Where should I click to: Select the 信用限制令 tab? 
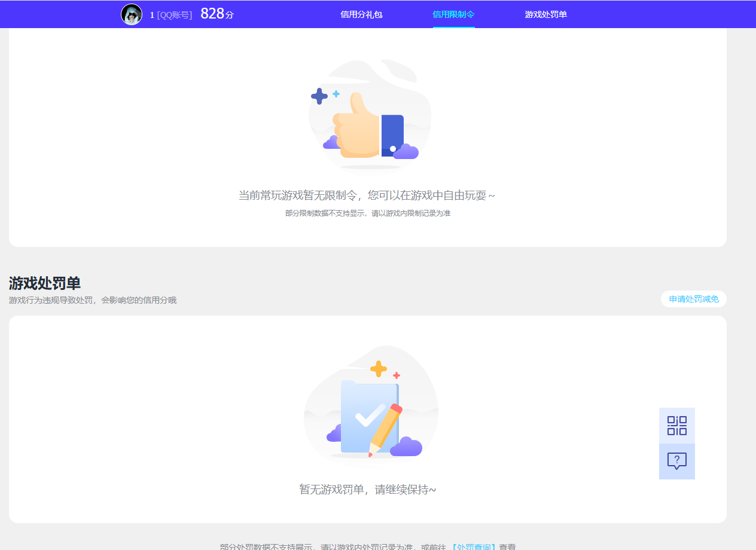tap(453, 14)
